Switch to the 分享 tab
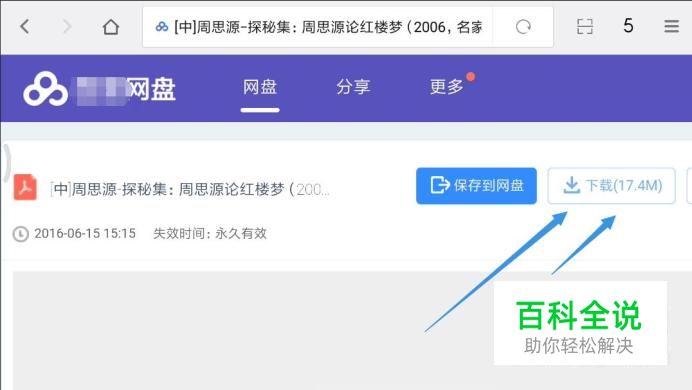This screenshot has width=692, height=390. coord(353,87)
